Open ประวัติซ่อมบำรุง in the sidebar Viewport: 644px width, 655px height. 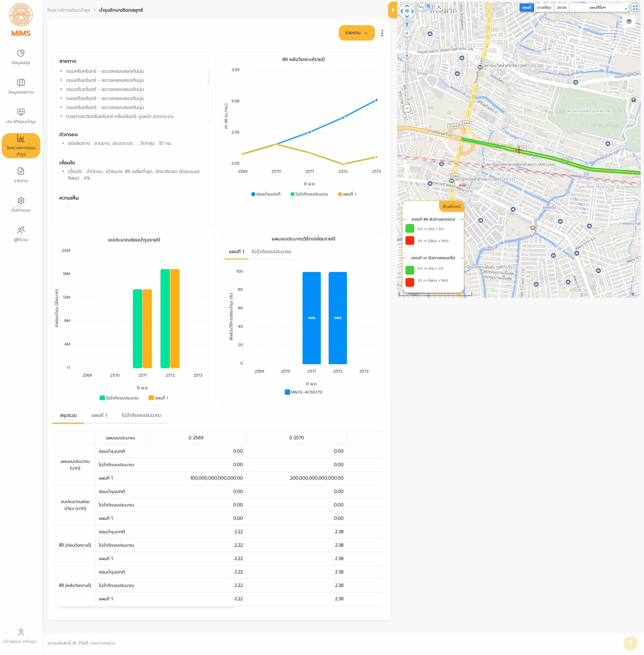point(21,116)
